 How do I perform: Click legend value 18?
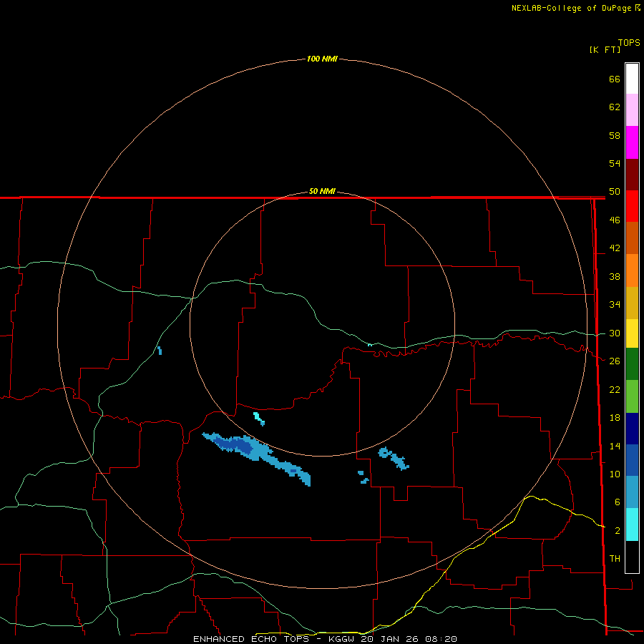tap(615, 418)
